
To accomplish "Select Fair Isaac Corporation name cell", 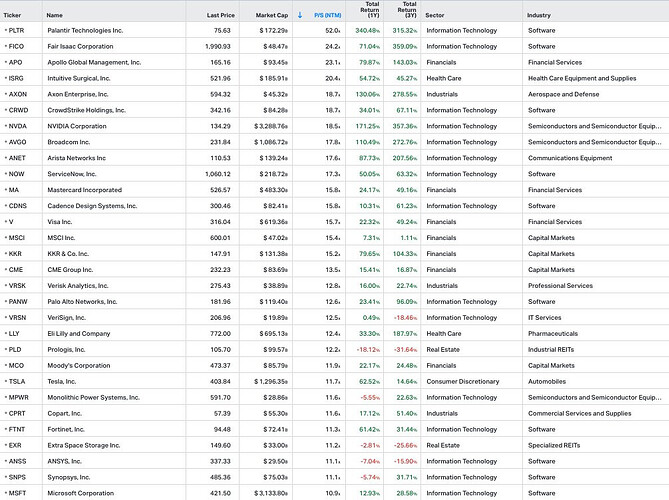I will (x=80, y=47).
